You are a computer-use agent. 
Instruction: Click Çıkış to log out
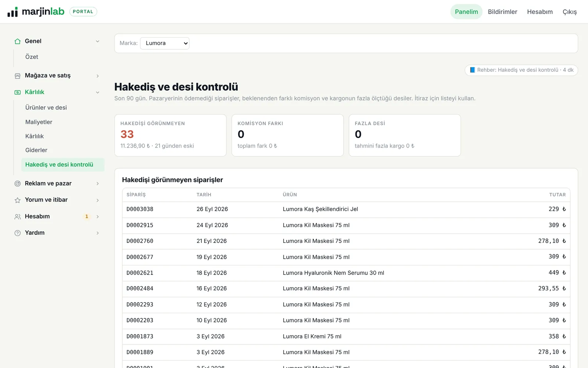570,12
